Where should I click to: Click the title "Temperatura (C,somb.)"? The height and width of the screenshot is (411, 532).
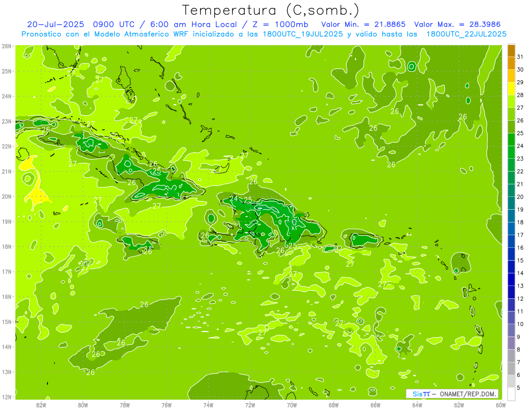coord(271,10)
